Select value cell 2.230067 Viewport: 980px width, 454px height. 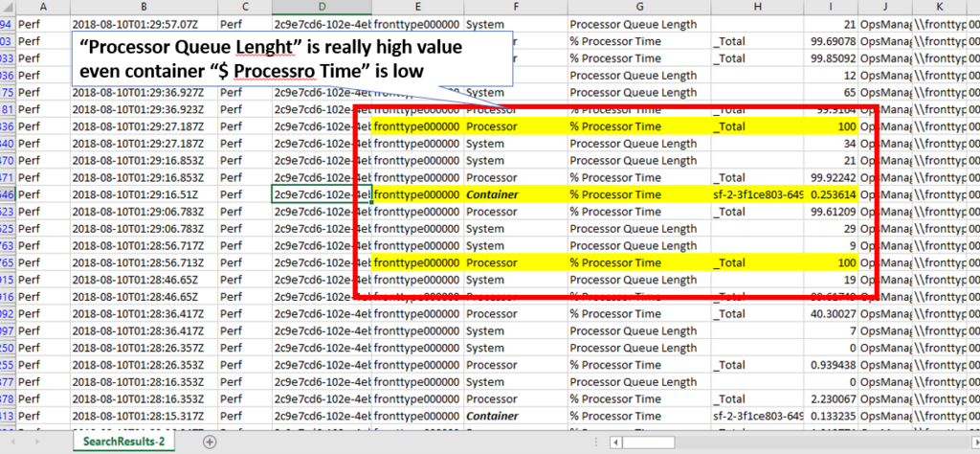coord(831,399)
